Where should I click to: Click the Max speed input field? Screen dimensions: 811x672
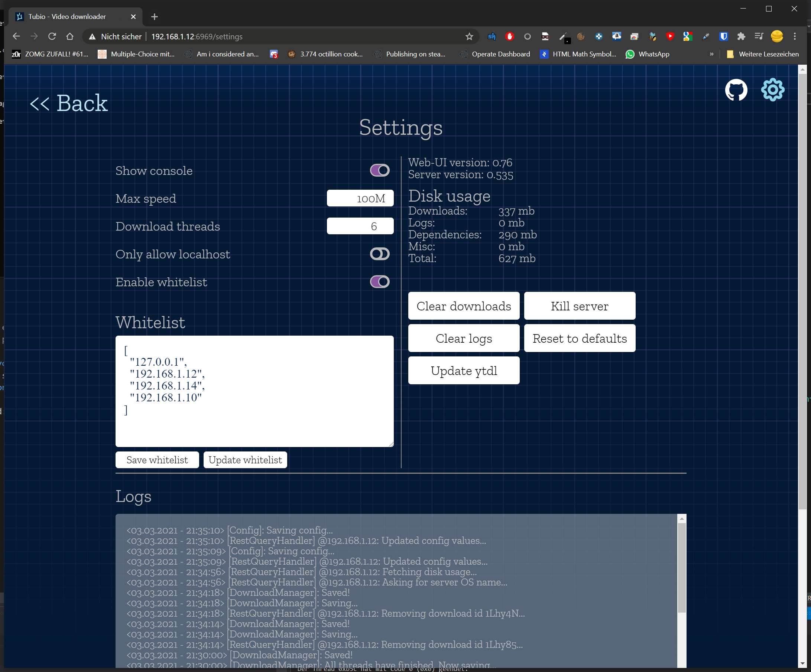point(360,198)
